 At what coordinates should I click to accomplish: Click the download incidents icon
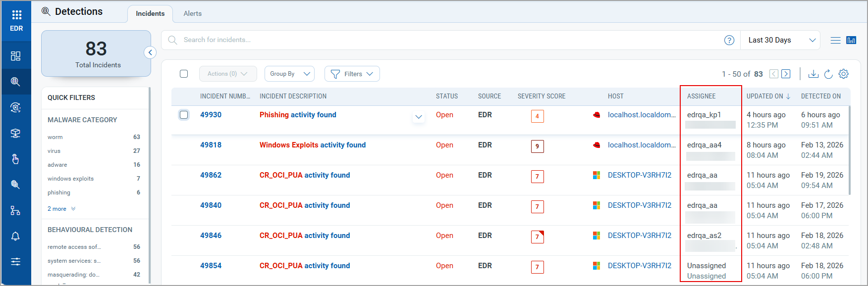click(x=813, y=74)
